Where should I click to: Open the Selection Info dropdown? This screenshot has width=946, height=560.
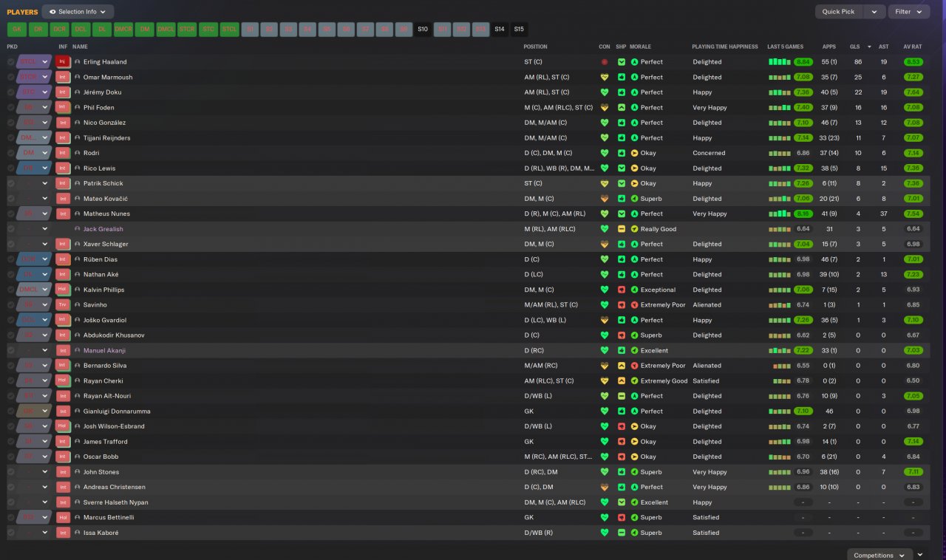click(78, 12)
